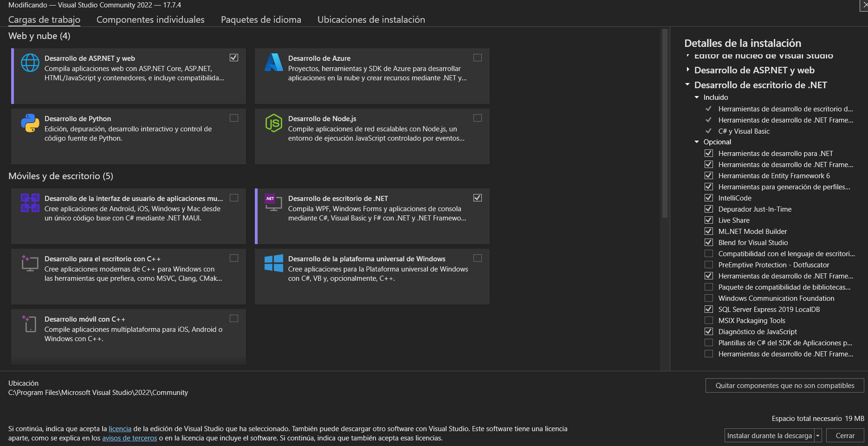The width and height of the screenshot is (868, 446).
Task: Click the .NET MAUI multi-platform icon
Action: pos(30,203)
